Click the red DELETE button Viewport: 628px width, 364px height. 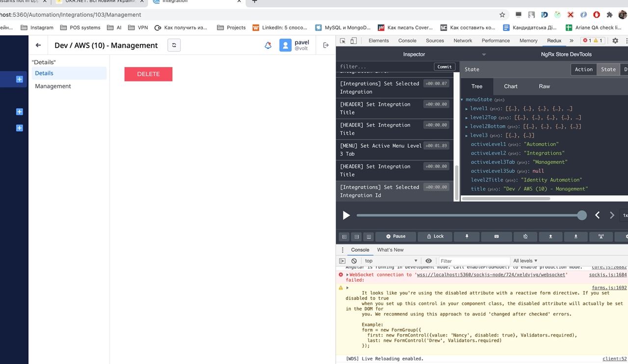pyautogui.click(x=148, y=74)
